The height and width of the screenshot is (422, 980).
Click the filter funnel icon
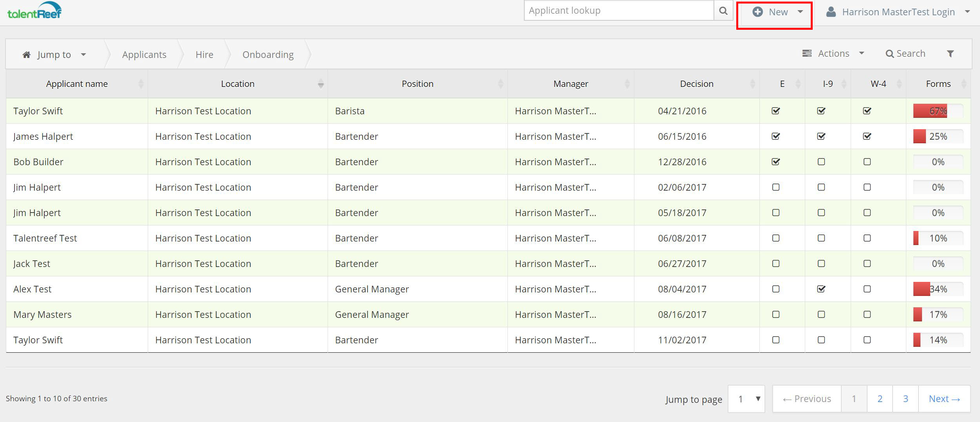(951, 53)
